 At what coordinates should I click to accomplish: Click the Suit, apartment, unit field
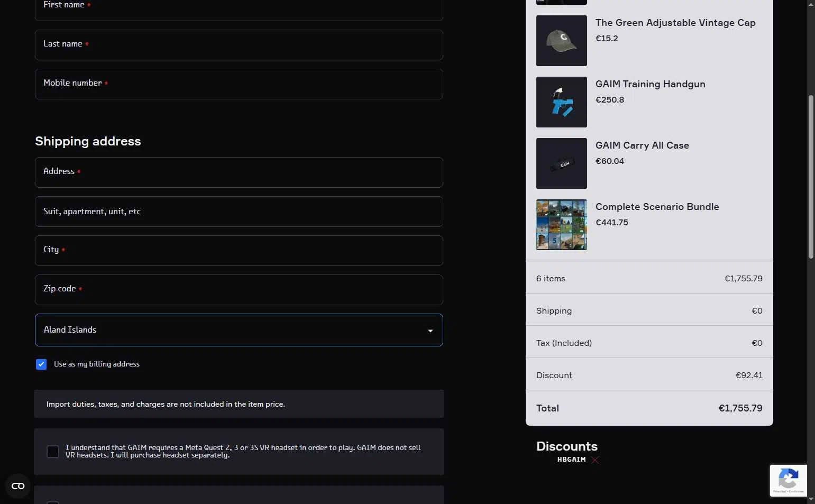point(239,212)
